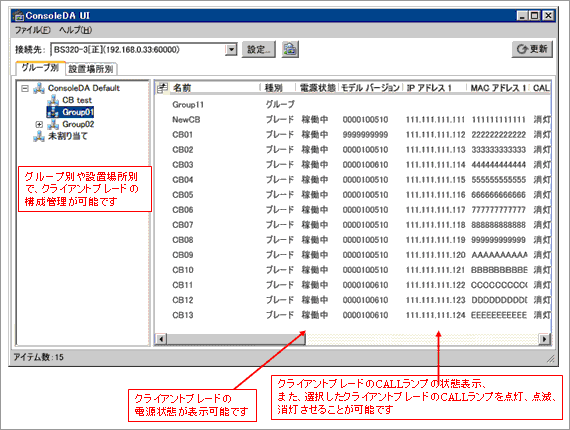Click the CB test group icon
Screen dimensions: 570x430
[x=53, y=100]
